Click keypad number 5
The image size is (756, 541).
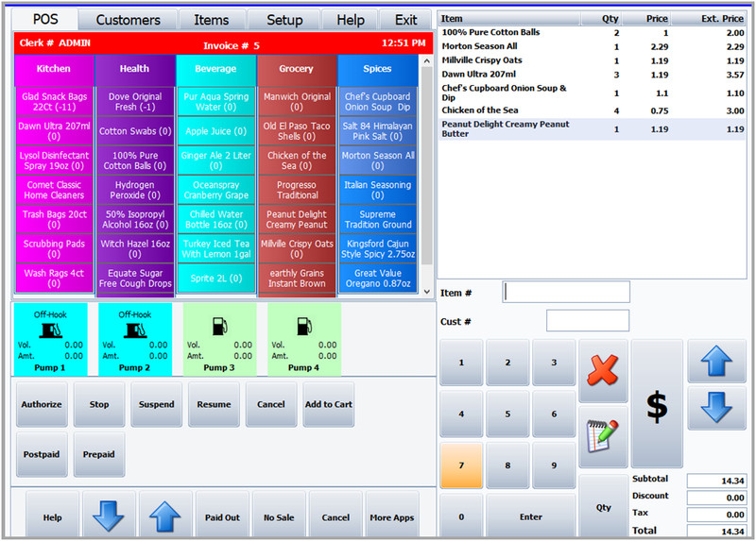click(x=507, y=414)
